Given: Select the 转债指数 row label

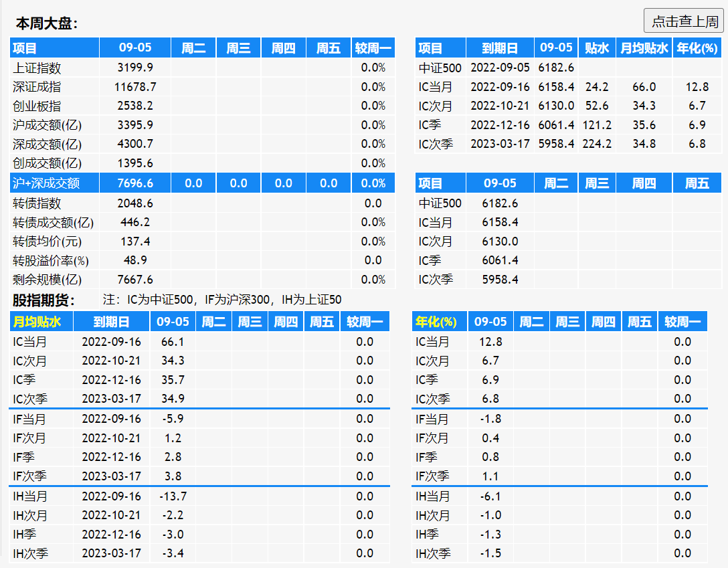Looking at the screenshot, I should [x=37, y=203].
